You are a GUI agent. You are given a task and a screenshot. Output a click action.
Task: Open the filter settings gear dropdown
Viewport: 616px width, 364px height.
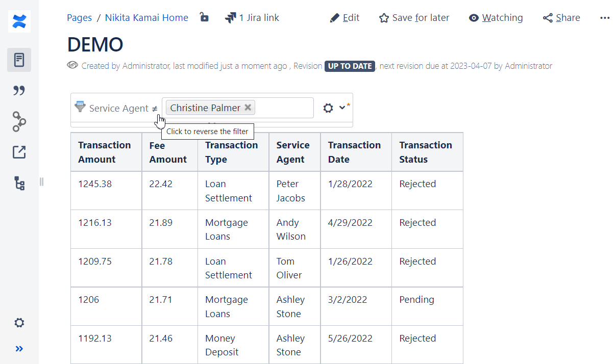pos(334,108)
